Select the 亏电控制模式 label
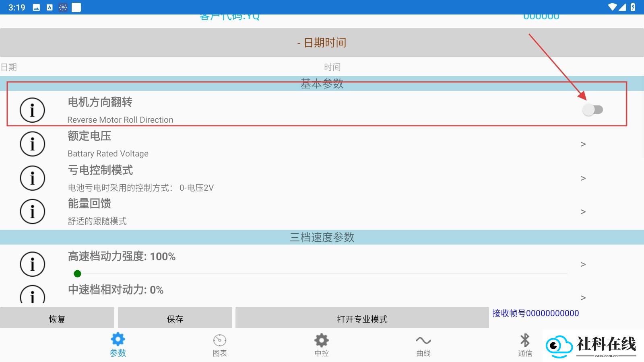 coord(100,170)
